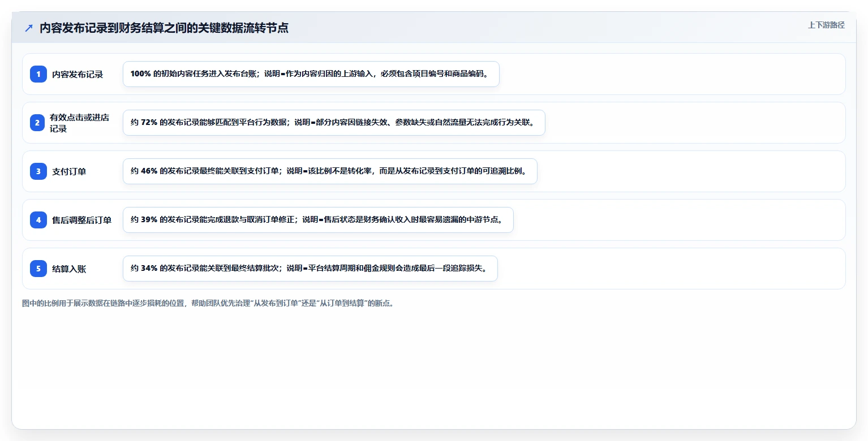The height and width of the screenshot is (441, 868).
Task: Click the footnote starting 图中的比例用于展示
Action: (x=208, y=303)
